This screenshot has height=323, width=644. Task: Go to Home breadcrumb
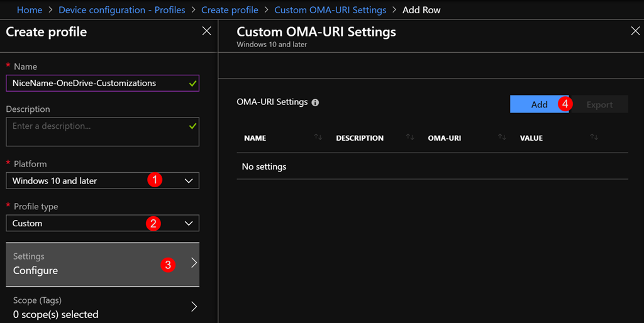[30, 10]
